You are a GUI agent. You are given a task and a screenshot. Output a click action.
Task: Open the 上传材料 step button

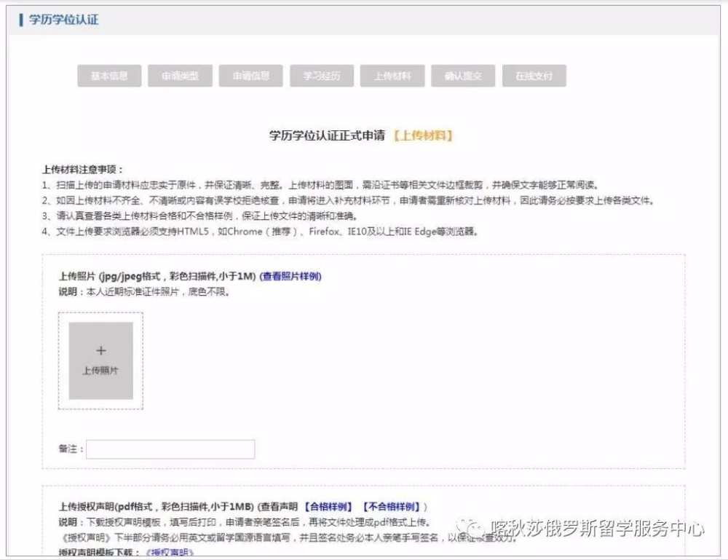[x=392, y=76]
